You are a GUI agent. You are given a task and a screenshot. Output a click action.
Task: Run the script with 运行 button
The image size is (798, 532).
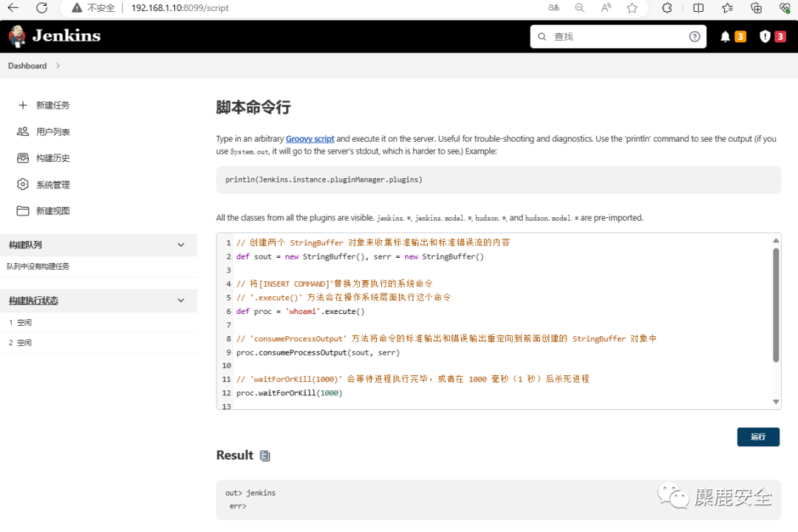(758, 437)
